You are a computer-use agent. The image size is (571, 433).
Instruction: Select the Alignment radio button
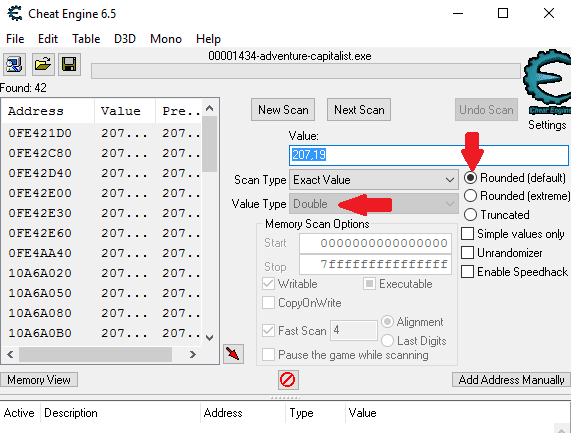(387, 322)
